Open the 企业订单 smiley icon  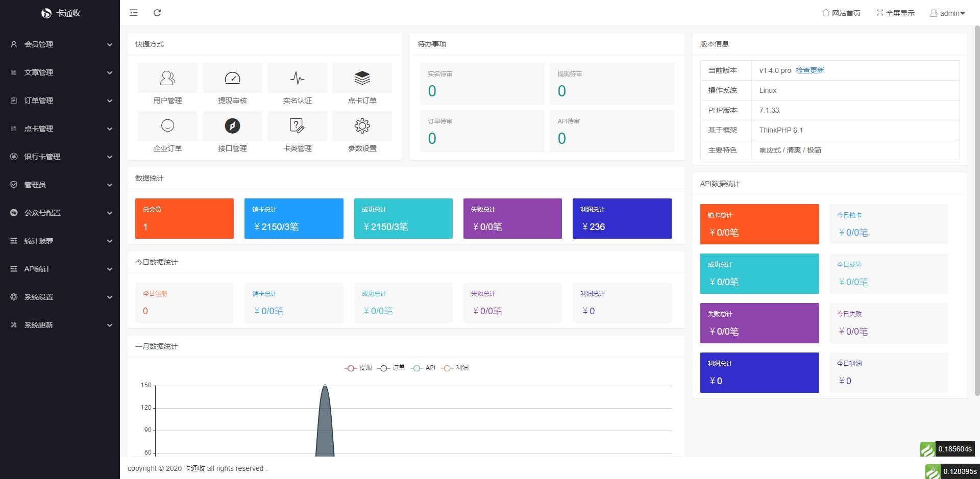point(167,126)
